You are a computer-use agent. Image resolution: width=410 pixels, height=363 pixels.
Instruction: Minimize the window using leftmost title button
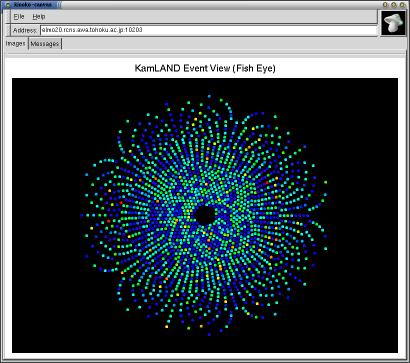pyautogui.click(x=385, y=5)
